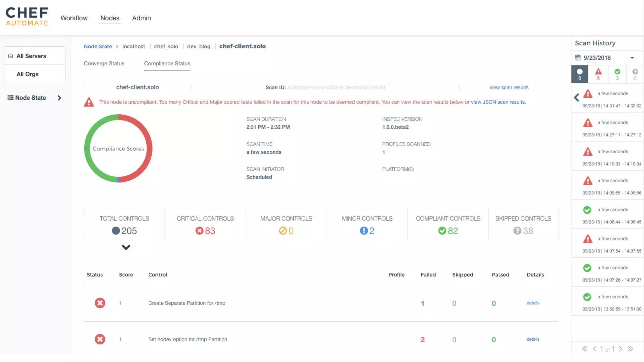Filter by Skipped Controls question icon
This screenshot has width=644, height=362.
517,231
